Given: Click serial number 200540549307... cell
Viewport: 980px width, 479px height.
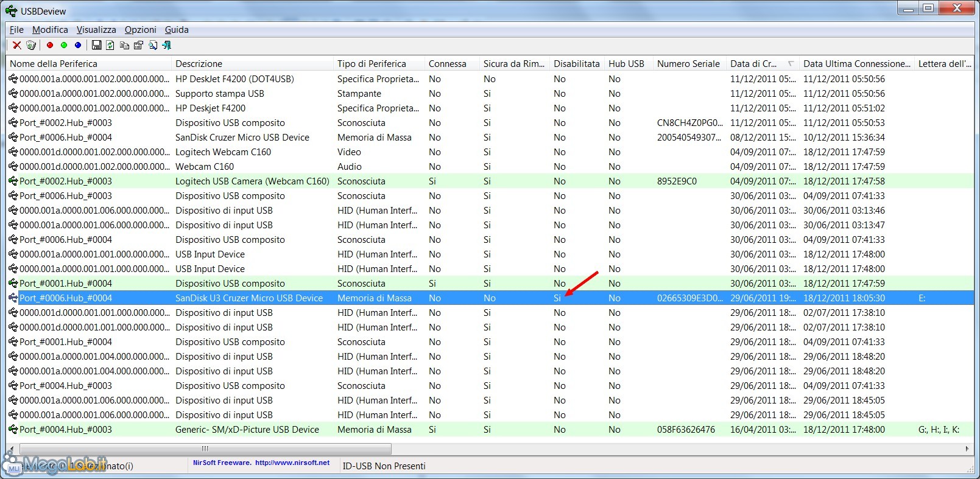Looking at the screenshot, I should 689,137.
